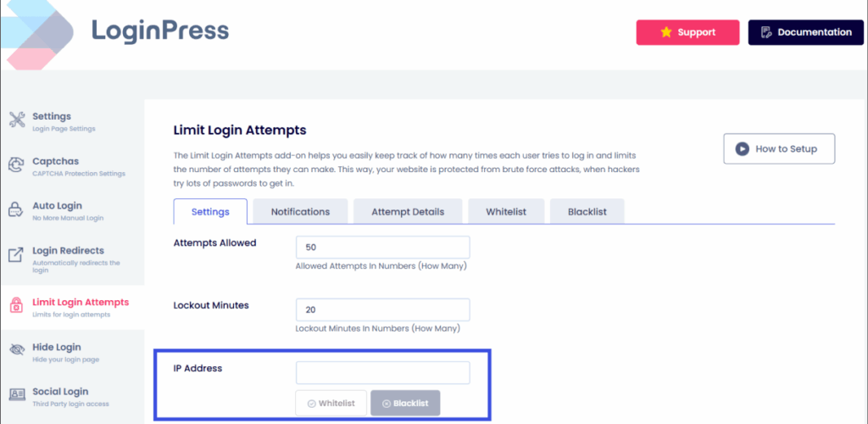Click 'Third Party login access' subtitle
Image resolution: width=868 pixels, height=424 pixels.
(71, 404)
